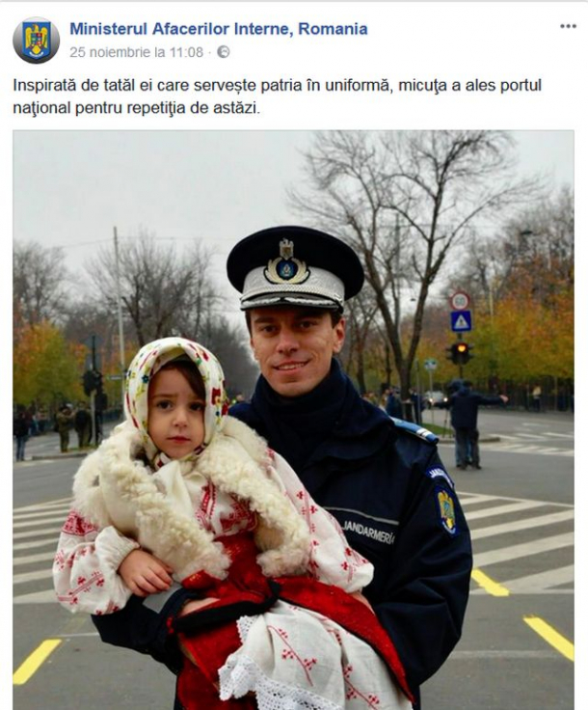Click the blue pedestrian crossing sign in photo
This screenshot has height=710, width=588.
pos(461,321)
